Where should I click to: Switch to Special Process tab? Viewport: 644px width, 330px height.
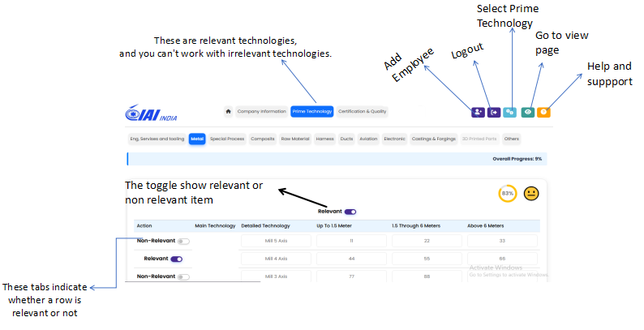(x=227, y=139)
